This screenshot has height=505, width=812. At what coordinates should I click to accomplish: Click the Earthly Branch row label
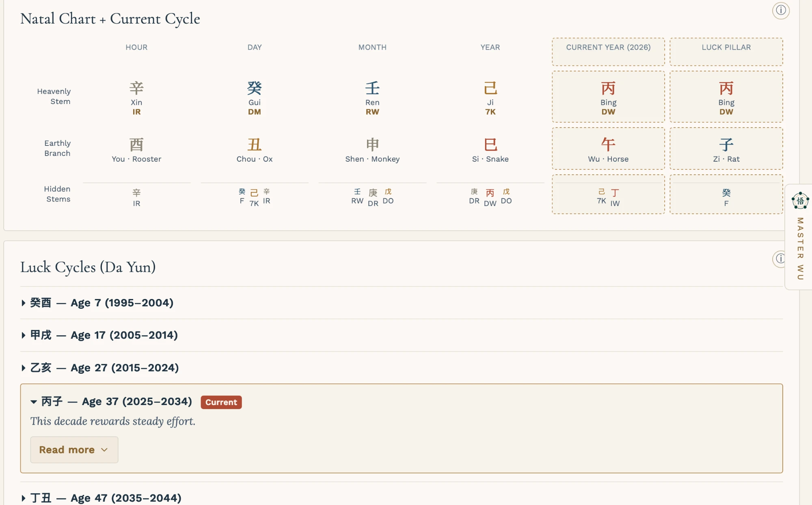point(57,148)
